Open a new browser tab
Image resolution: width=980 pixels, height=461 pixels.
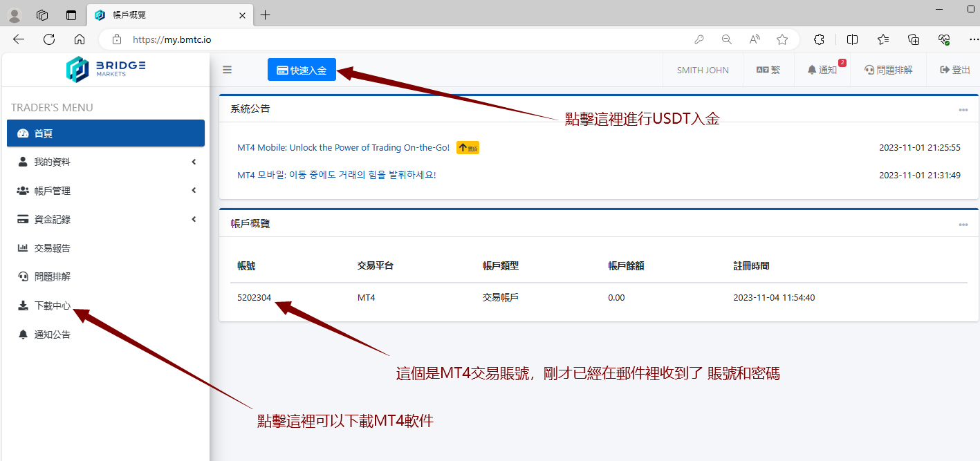(266, 15)
